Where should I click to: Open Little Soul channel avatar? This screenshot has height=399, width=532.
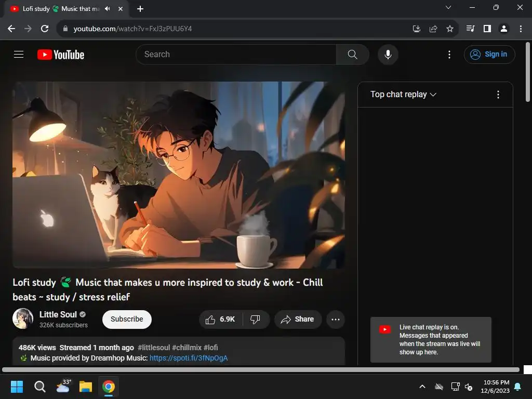[x=23, y=318]
